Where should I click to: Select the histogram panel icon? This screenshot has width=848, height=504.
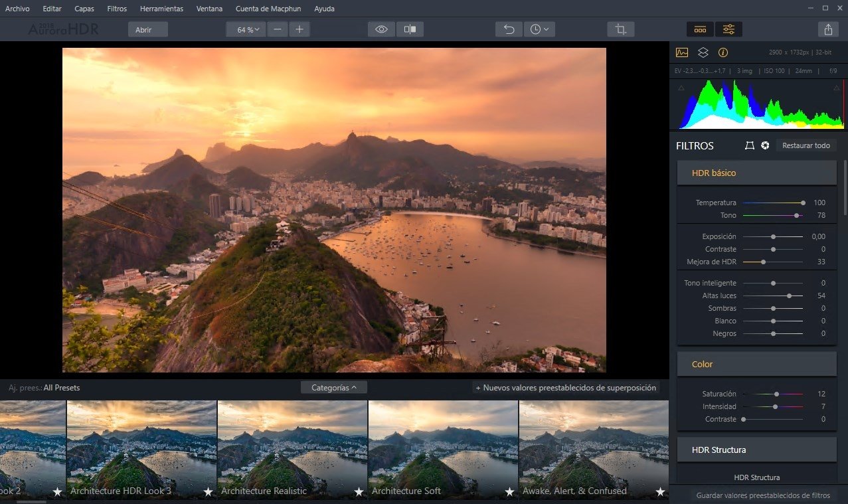(682, 52)
